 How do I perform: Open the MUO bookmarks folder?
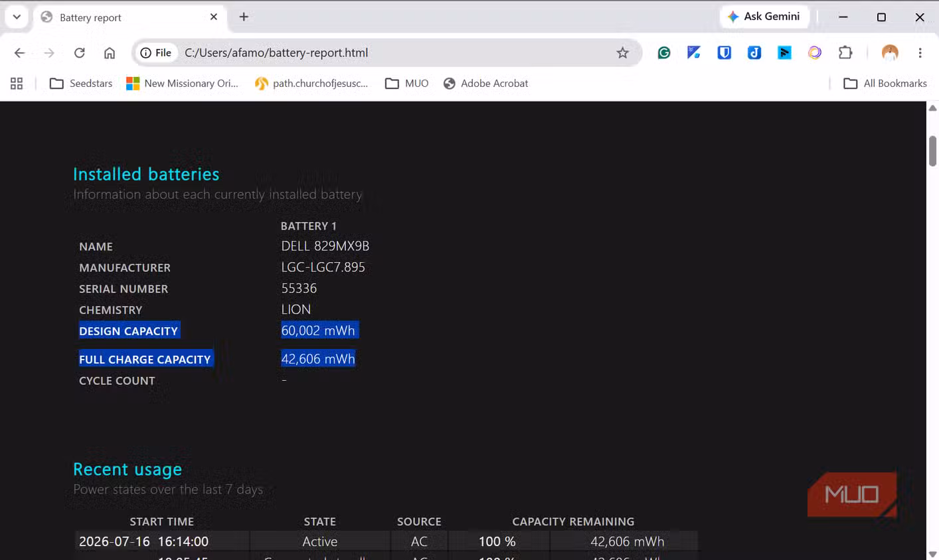pyautogui.click(x=407, y=84)
